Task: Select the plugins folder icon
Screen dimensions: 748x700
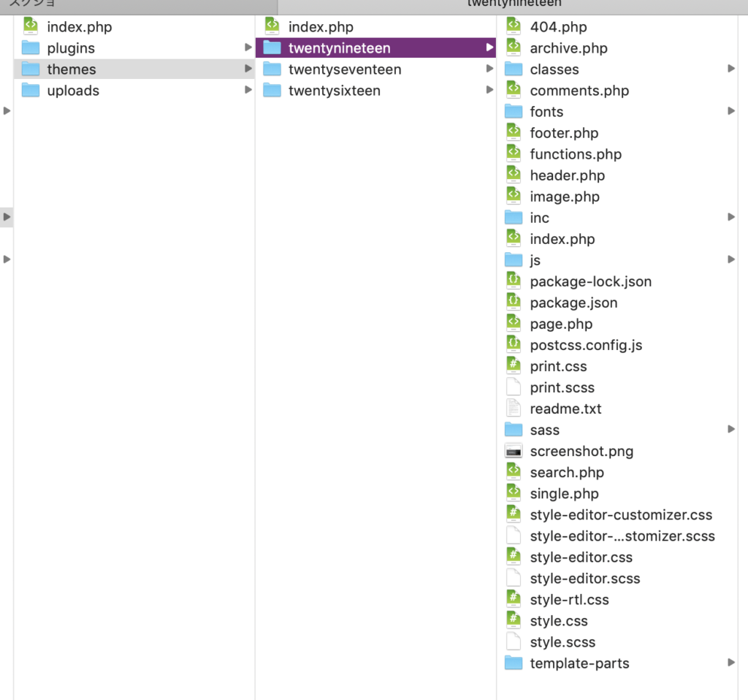Action: [x=31, y=47]
